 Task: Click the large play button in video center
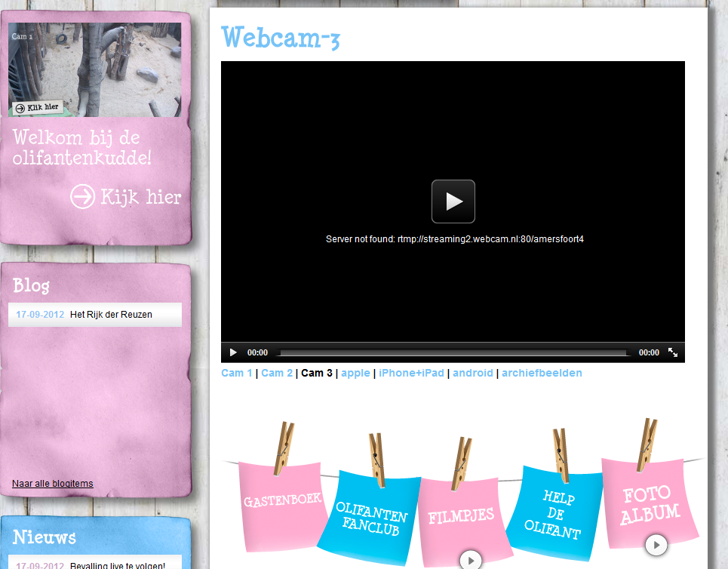[453, 201]
